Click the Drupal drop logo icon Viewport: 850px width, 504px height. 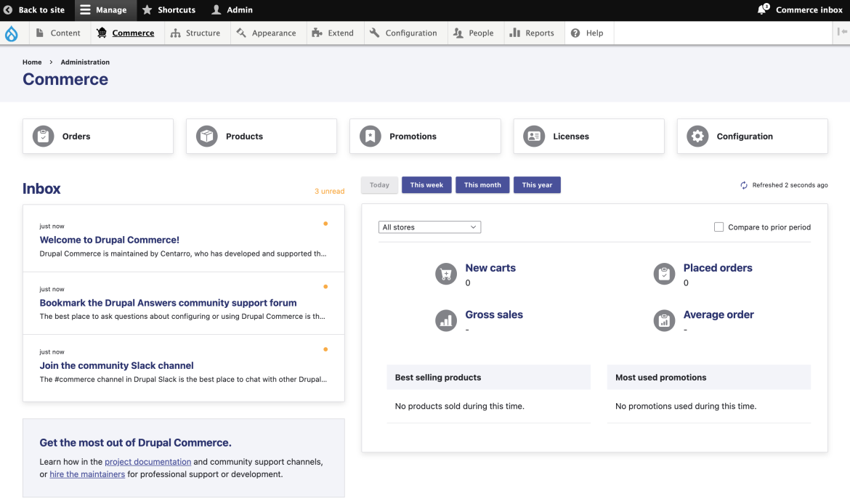[11, 33]
